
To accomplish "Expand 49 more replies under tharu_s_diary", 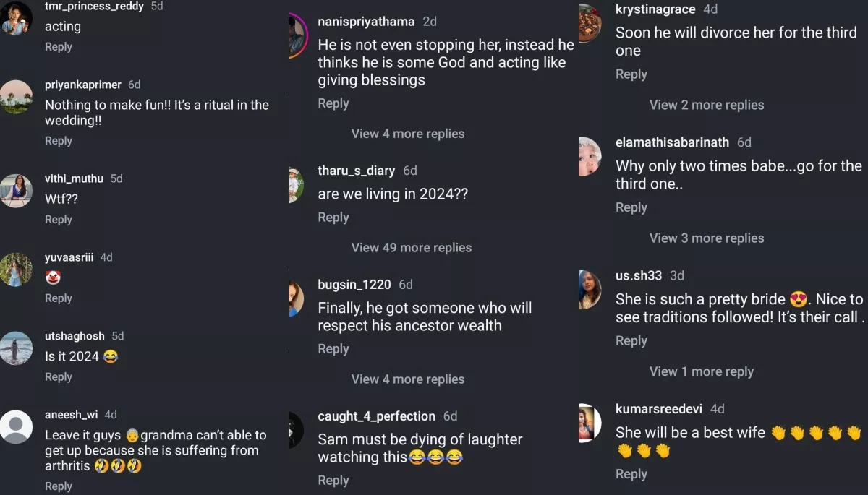I will (x=411, y=248).
